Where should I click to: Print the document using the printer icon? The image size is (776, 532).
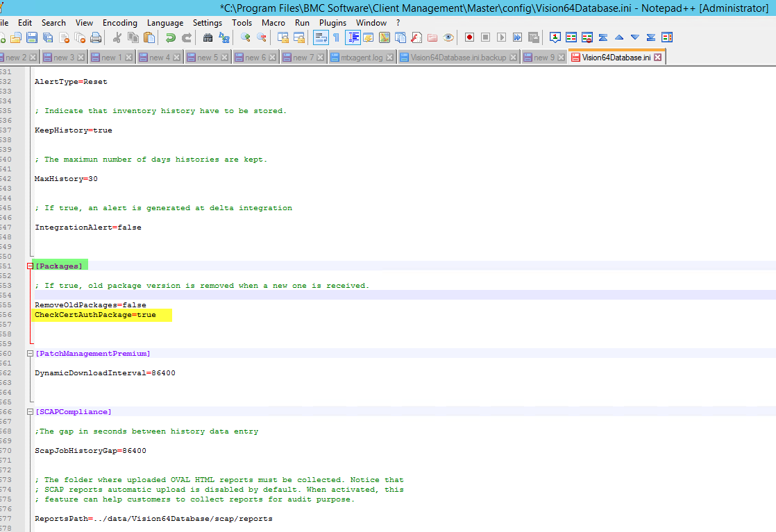(x=96, y=37)
